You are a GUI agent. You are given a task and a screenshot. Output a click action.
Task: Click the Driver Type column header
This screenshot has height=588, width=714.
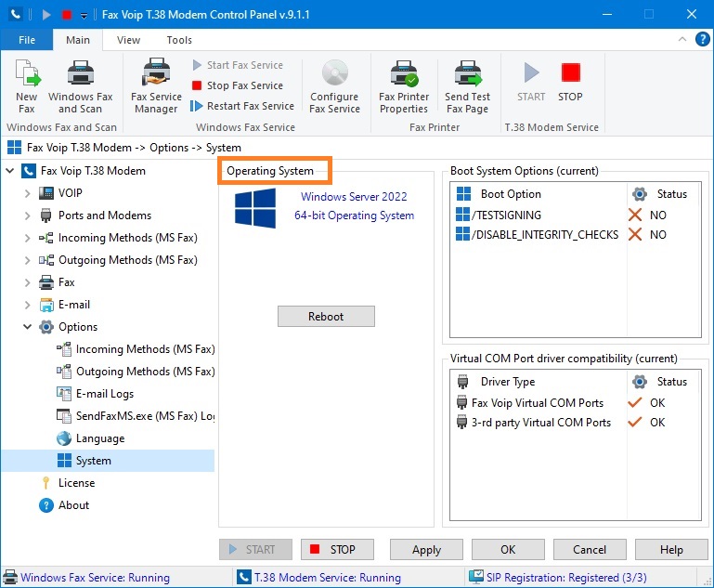(x=539, y=382)
